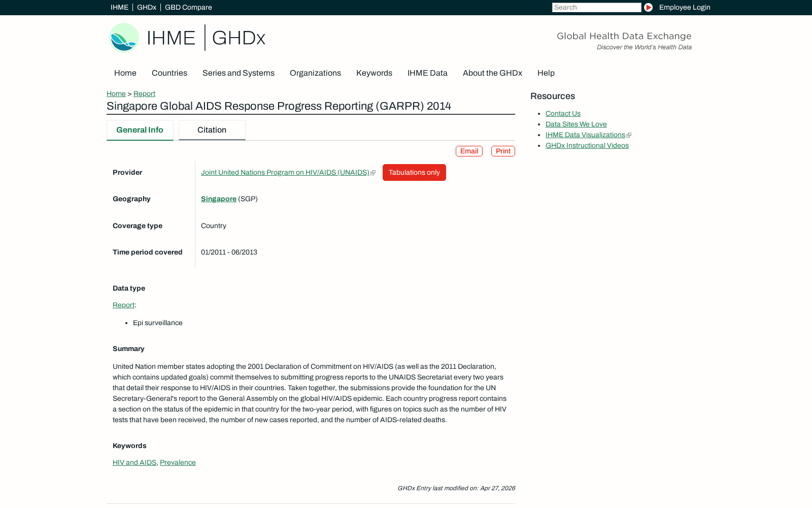Click the Geography field label
Image resolution: width=812 pixels, height=508 pixels.
point(131,199)
